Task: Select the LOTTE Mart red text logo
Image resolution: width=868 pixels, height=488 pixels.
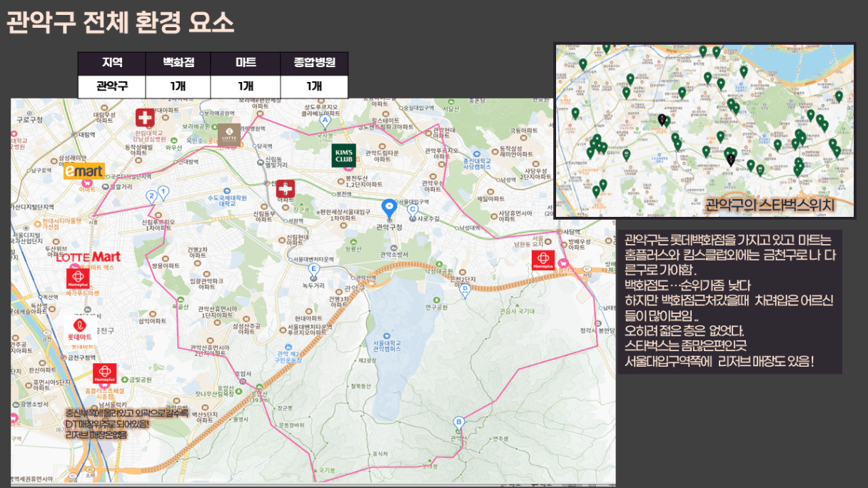Action: 89,257
